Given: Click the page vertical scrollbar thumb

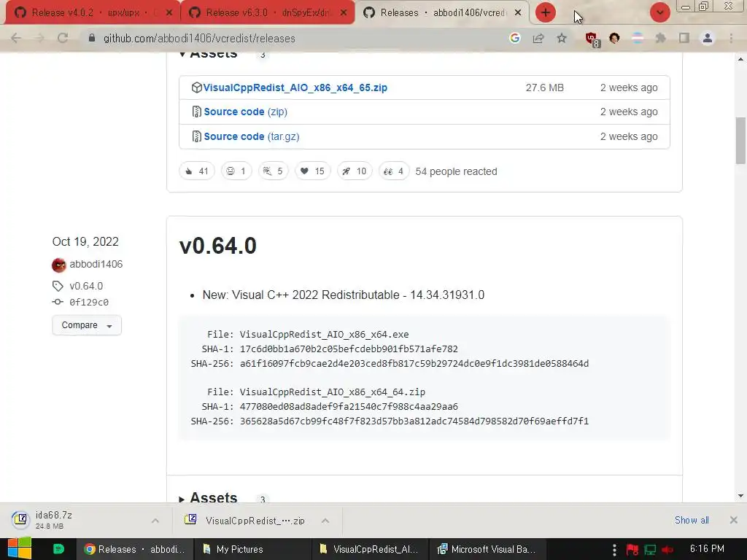Looking at the screenshot, I should [740, 141].
